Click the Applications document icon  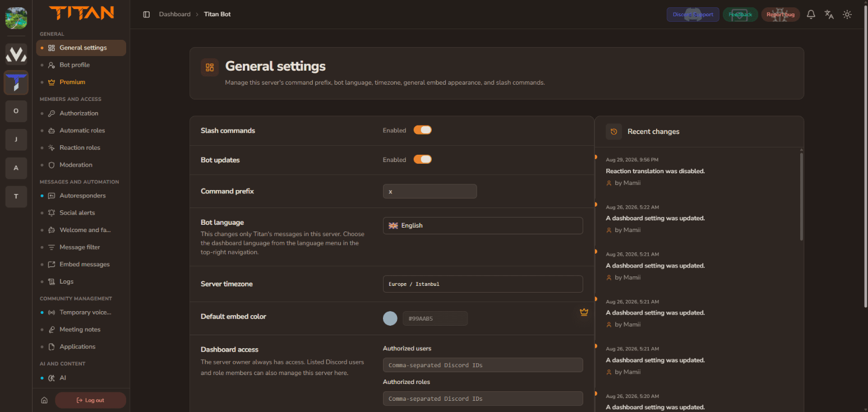pos(52,347)
